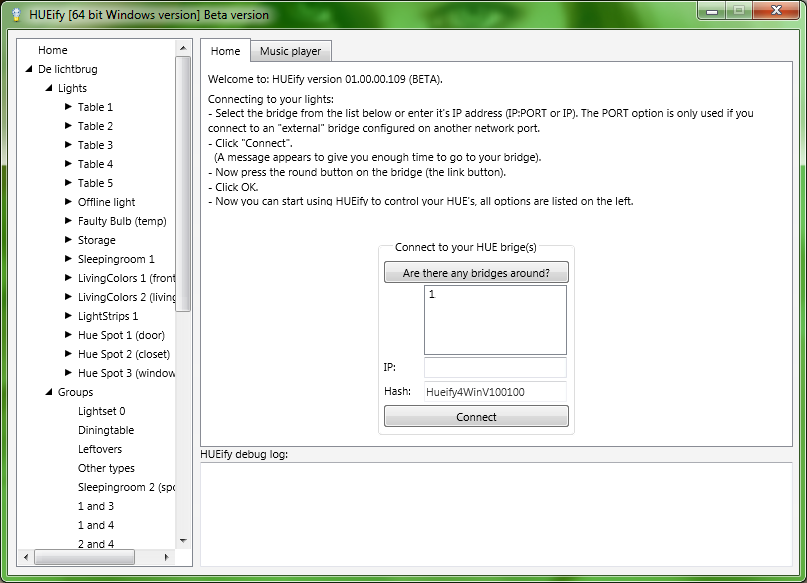Image resolution: width=807 pixels, height=583 pixels.
Task: Select the Diningtable group
Action: [x=106, y=430]
